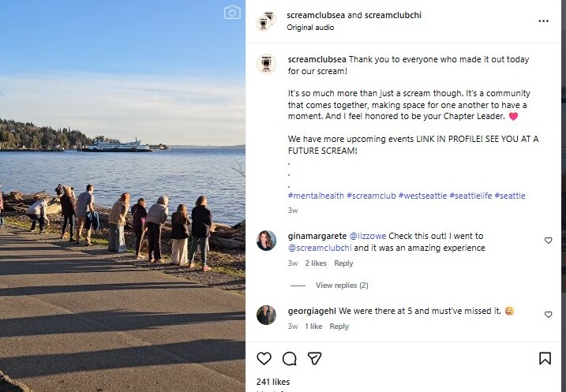This screenshot has width=566, height=392.
Task: Open ginamargarete's avatar
Action: [266, 241]
